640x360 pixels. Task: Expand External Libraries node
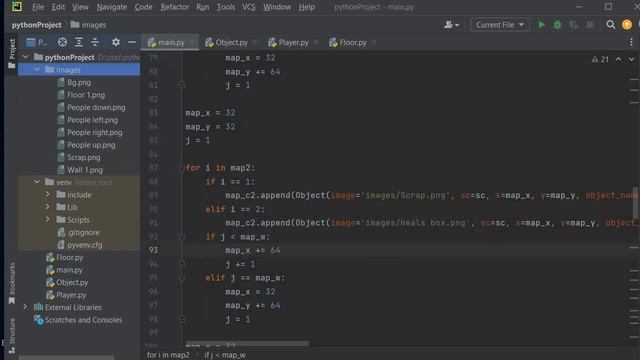point(25,307)
